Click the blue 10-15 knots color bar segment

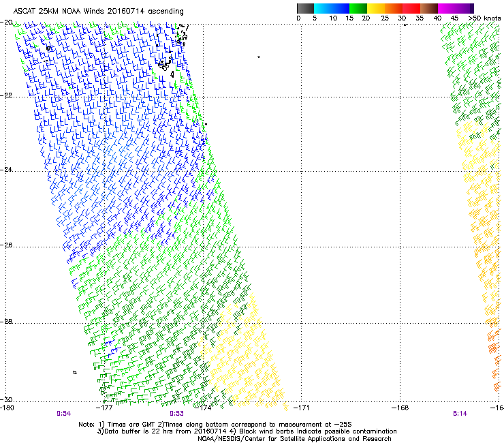(x=341, y=8)
